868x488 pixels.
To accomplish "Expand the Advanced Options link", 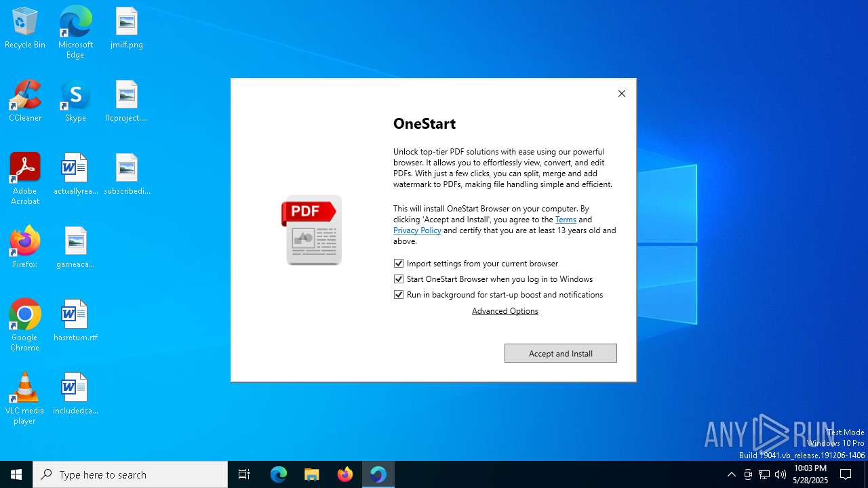I will click(505, 311).
